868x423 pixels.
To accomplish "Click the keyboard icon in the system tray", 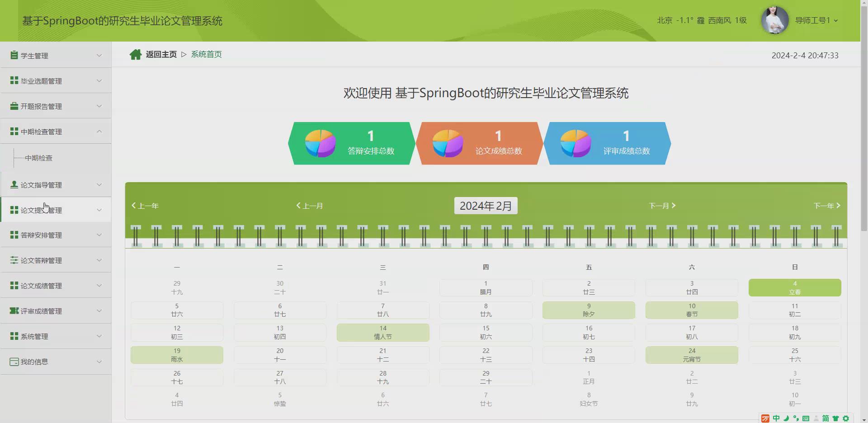I will pos(806,418).
